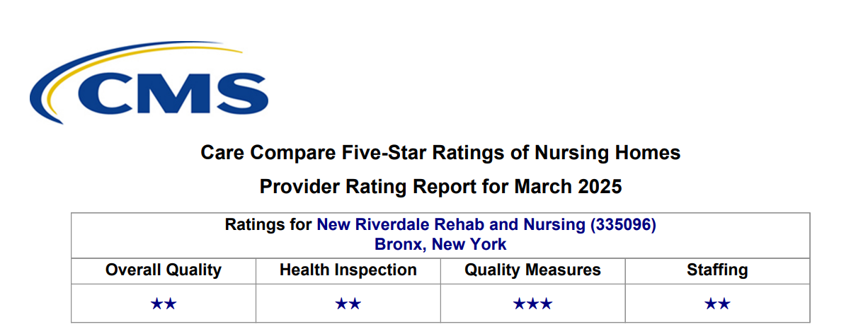Click the Bronx, New York location text
The width and height of the screenshot is (868, 334).
pos(441,245)
